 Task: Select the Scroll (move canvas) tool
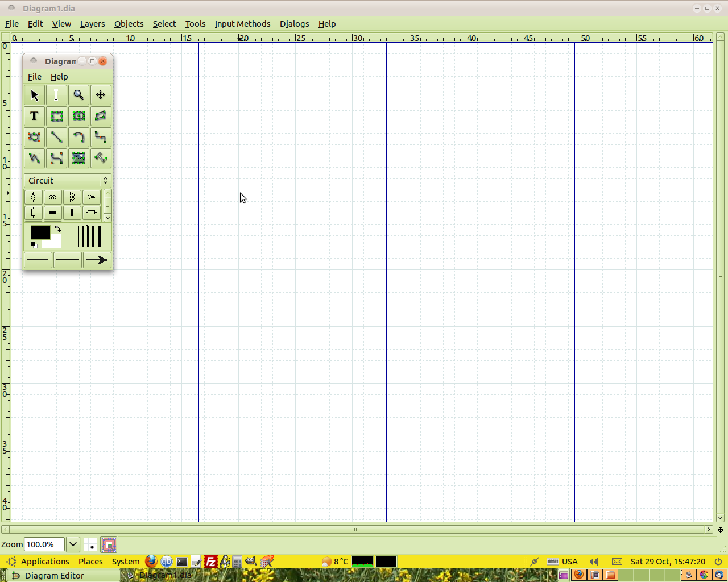pos(101,95)
